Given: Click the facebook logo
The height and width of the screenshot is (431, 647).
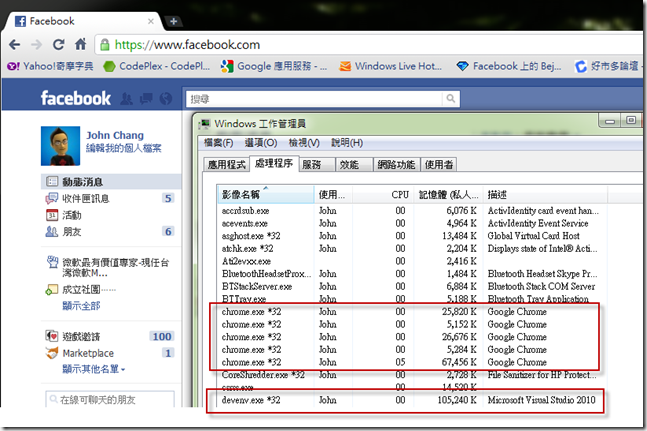Looking at the screenshot, I should coord(76,98).
